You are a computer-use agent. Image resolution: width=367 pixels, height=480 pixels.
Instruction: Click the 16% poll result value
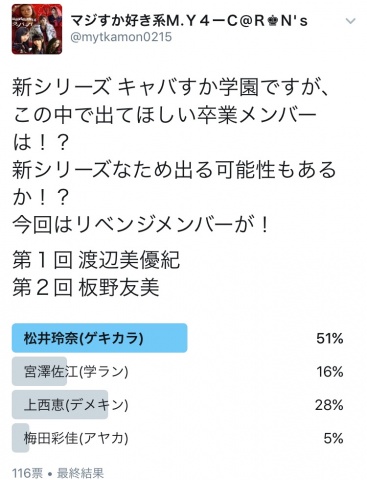pos(330,371)
